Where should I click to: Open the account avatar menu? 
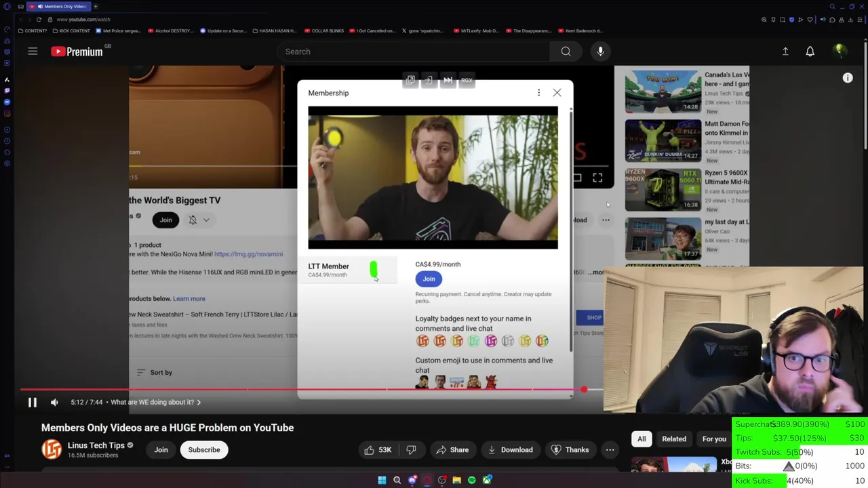point(839,51)
